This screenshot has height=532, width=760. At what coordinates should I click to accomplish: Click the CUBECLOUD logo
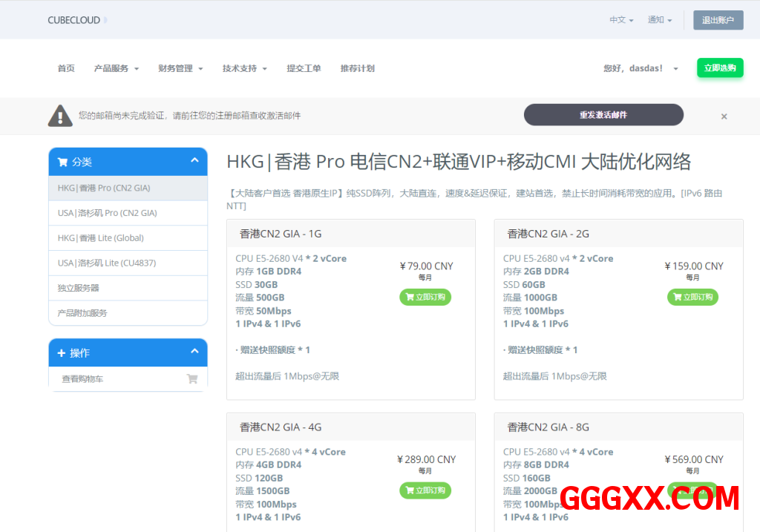pyautogui.click(x=74, y=20)
